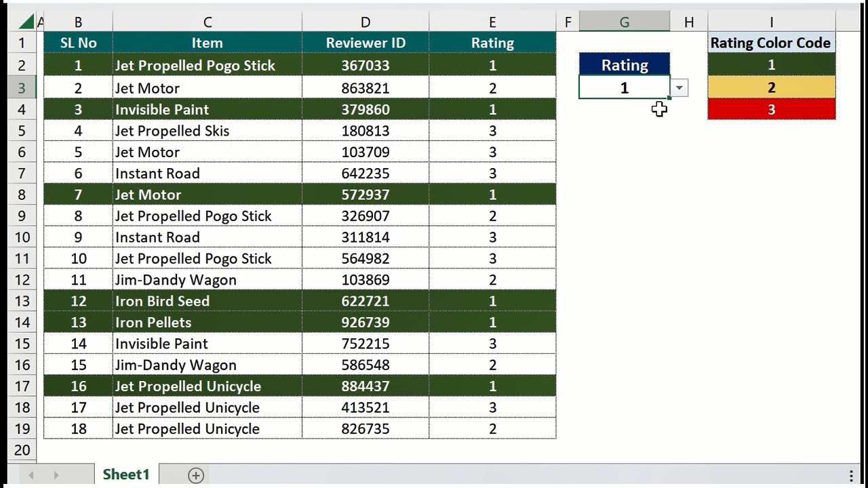Click the red color code cell 3
868x488 pixels.
(x=771, y=109)
